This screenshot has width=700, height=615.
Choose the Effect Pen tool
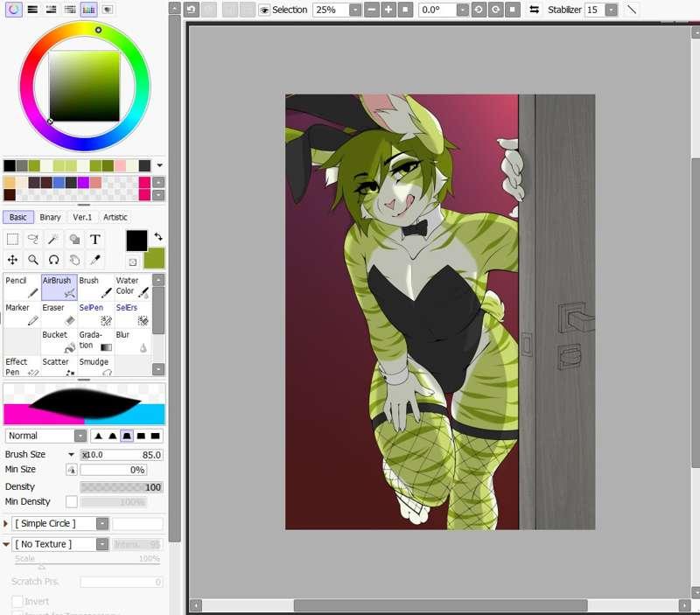coord(21,366)
